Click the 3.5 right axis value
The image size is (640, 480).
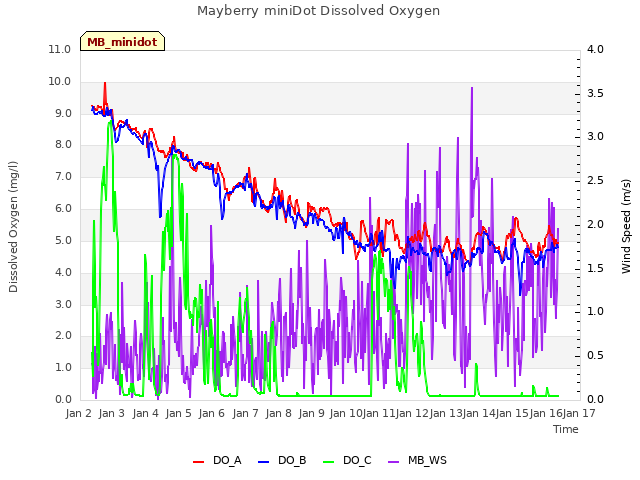pos(595,93)
